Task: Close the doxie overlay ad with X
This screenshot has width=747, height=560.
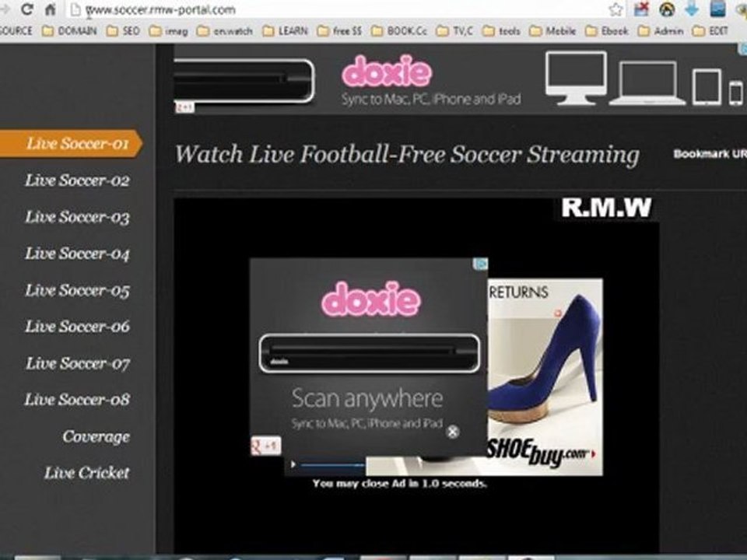Action: (x=453, y=432)
